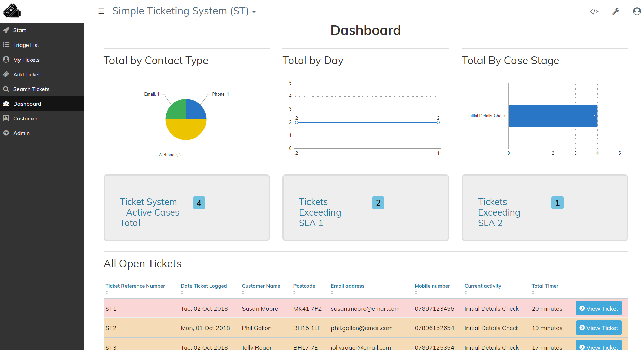Open the Triage List via its list icon
The height and width of the screenshot is (350, 644).
click(x=6, y=45)
